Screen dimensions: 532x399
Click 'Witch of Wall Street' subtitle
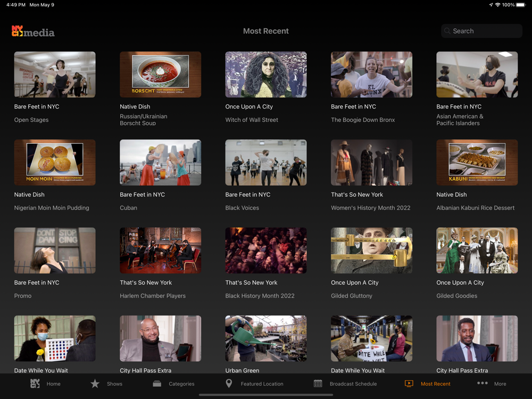pos(252,120)
